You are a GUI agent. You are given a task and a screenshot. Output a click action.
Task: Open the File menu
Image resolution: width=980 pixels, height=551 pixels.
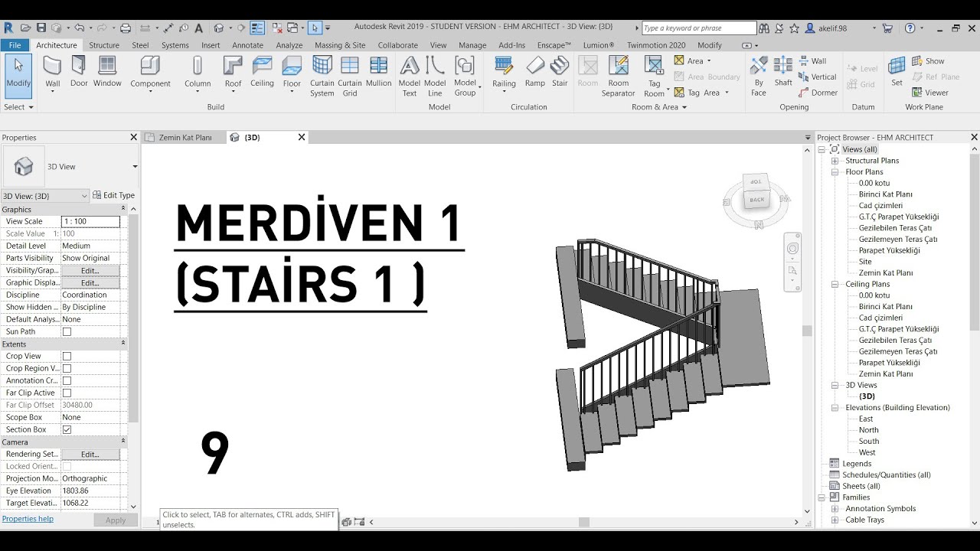click(15, 45)
